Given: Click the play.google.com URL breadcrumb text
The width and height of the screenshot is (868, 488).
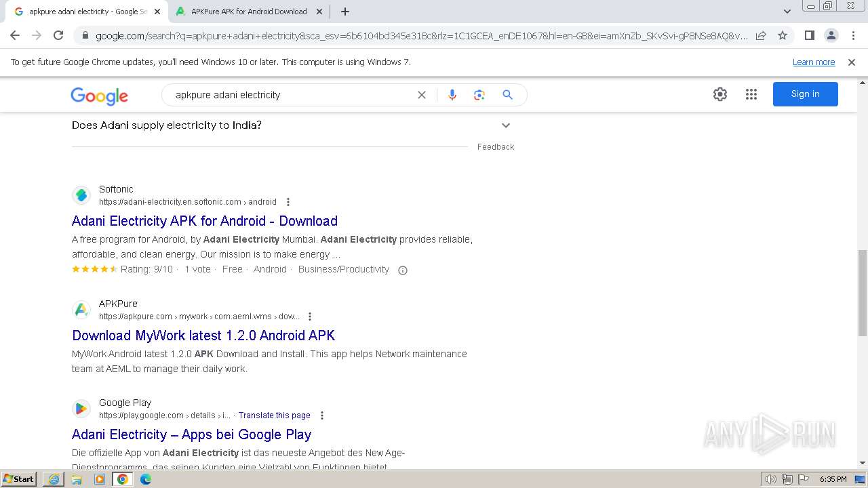Looking at the screenshot, I should click(165, 415).
